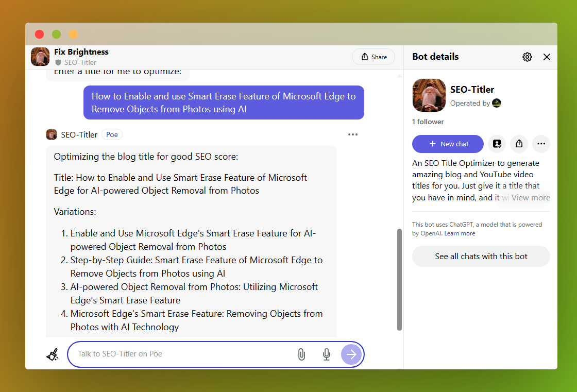Image resolution: width=577 pixels, height=392 pixels.
Task: Click the orange window control button
Action: click(73, 34)
